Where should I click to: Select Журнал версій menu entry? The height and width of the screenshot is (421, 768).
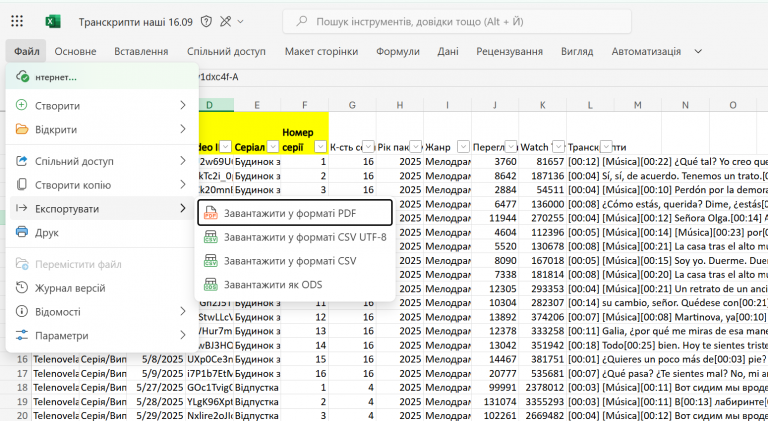[102, 288]
